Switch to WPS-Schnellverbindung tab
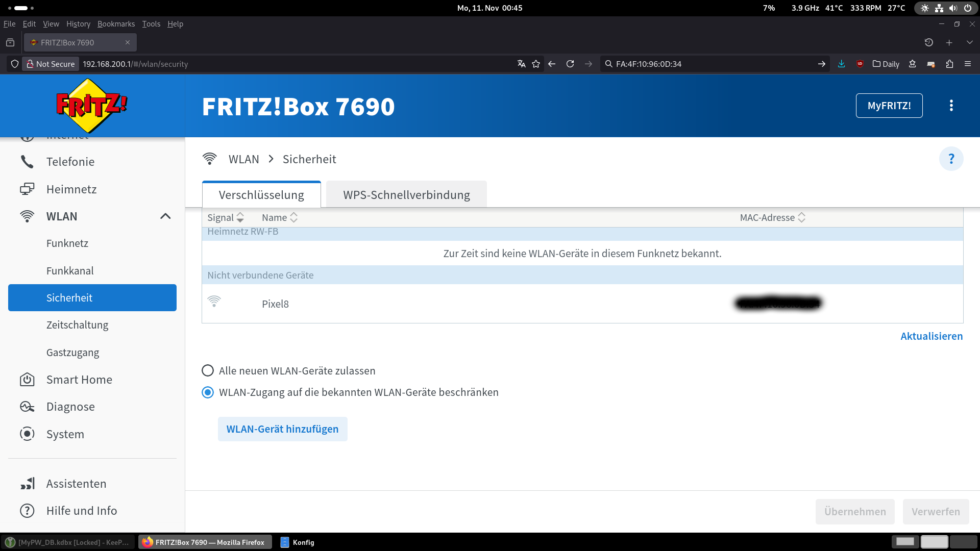Screen dimensions: 980x551 (x=406, y=195)
